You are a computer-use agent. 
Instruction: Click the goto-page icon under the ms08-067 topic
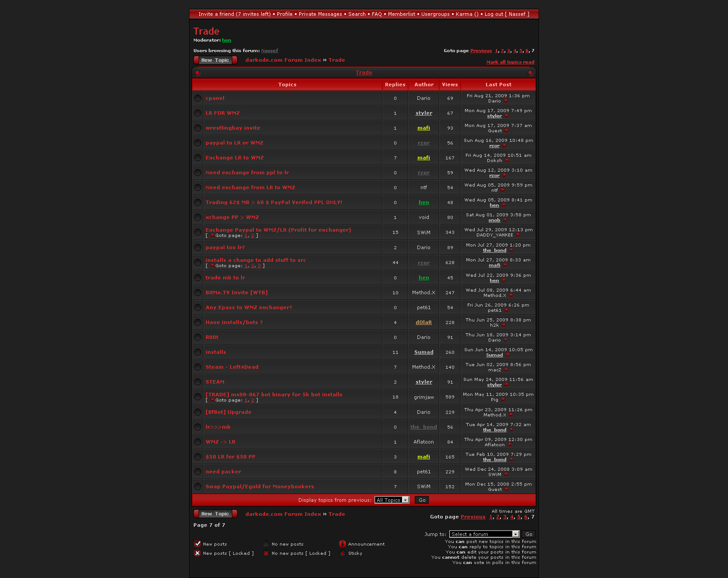(212, 400)
